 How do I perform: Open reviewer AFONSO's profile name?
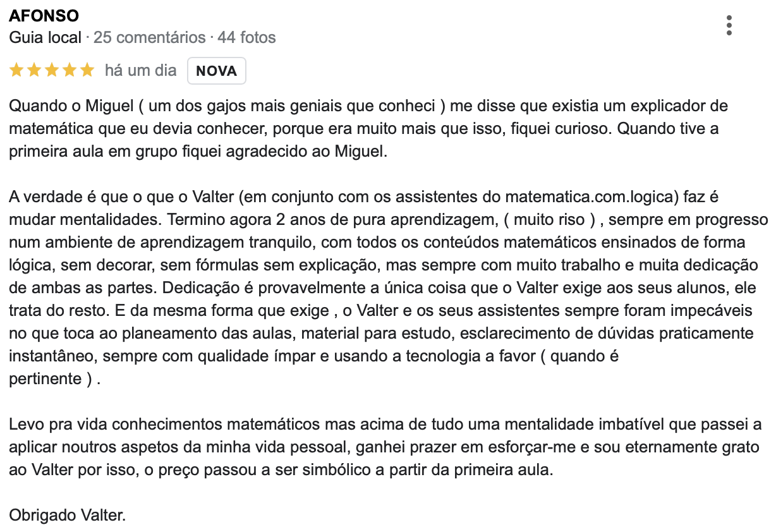(44, 16)
